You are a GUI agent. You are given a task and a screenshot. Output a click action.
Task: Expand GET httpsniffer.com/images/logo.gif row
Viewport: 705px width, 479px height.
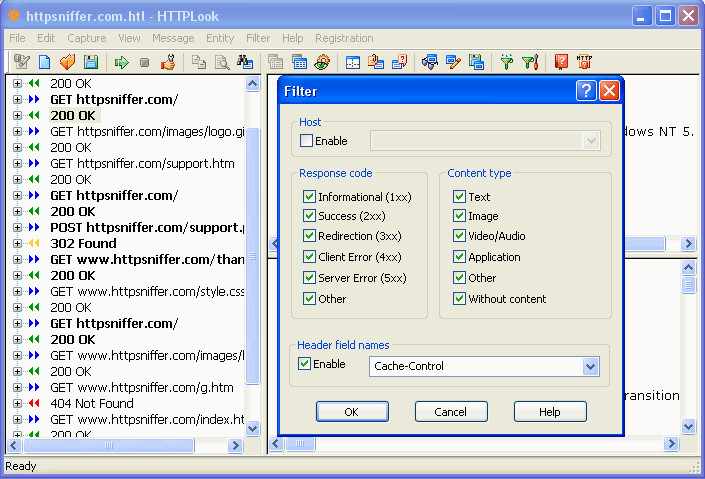coord(17,131)
